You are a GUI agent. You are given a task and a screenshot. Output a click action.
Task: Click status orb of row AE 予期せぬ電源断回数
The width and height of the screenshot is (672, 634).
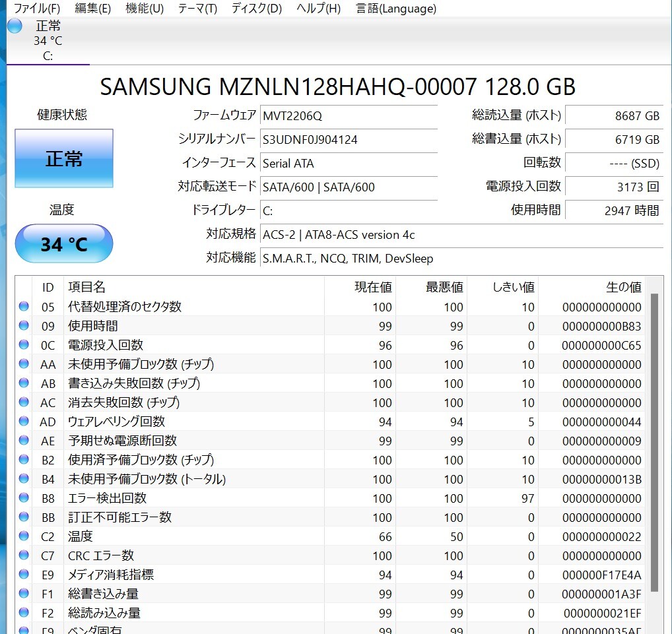click(x=24, y=441)
